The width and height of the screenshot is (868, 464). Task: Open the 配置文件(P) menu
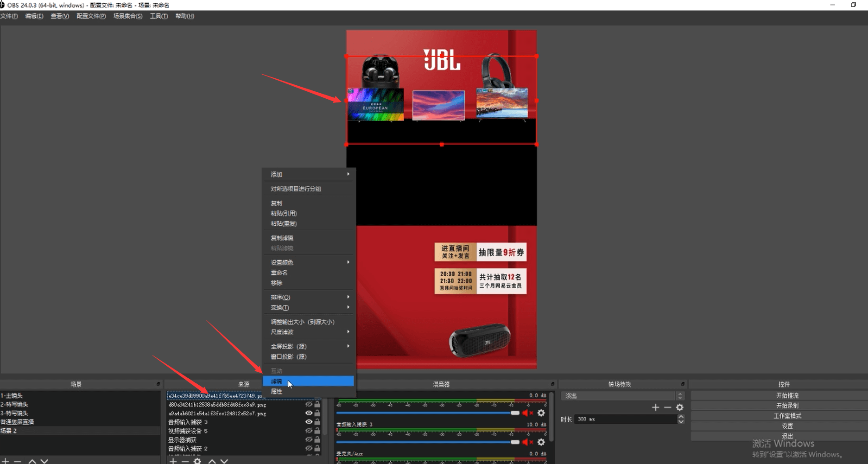point(91,16)
